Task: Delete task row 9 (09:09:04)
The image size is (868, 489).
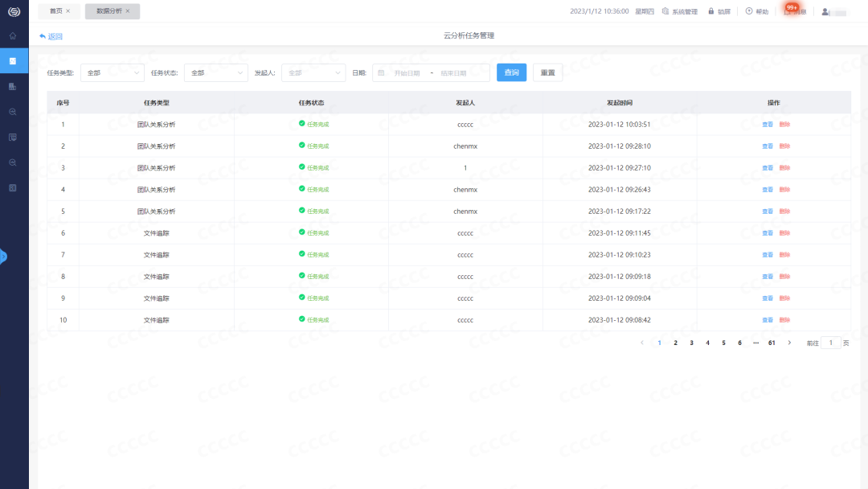Action: [785, 298]
